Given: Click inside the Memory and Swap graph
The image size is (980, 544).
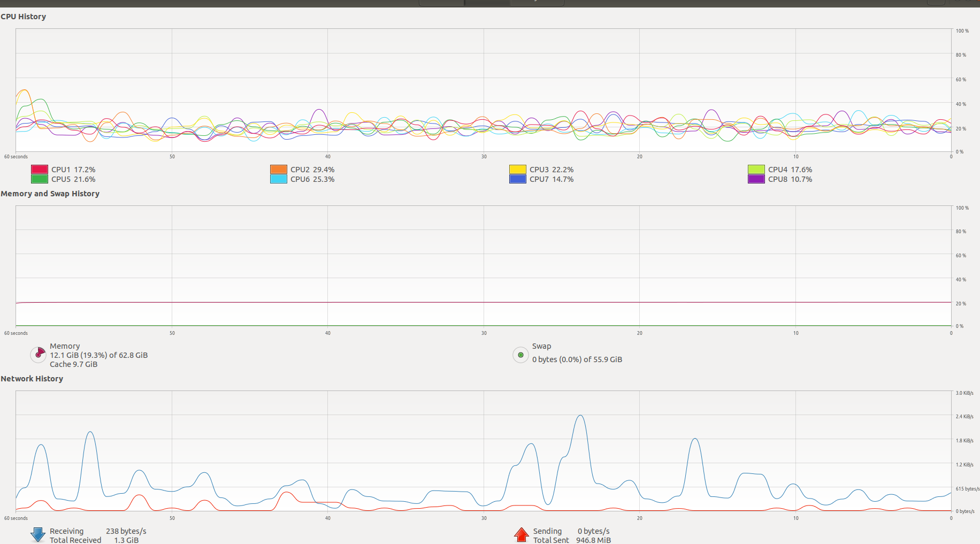Looking at the screenshot, I should [x=484, y=266].
